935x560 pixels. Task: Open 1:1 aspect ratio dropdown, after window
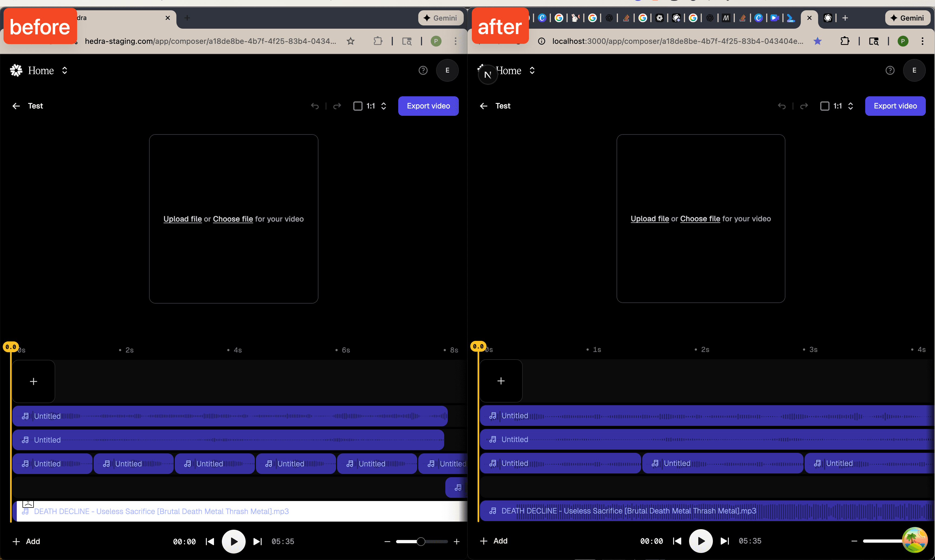click(x=837, y=106)
